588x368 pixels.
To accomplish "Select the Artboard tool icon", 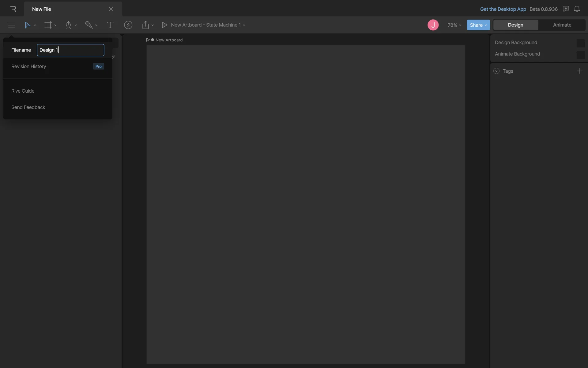I will [x=48, y=25].
